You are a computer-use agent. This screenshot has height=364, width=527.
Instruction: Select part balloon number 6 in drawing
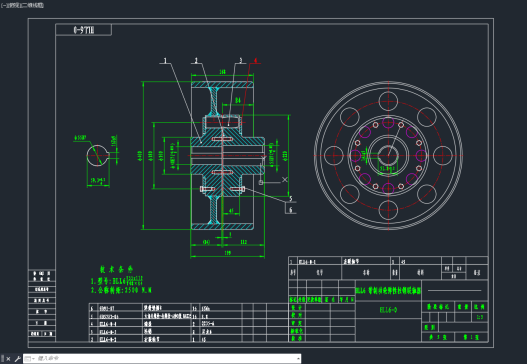(x=291, y=210)
